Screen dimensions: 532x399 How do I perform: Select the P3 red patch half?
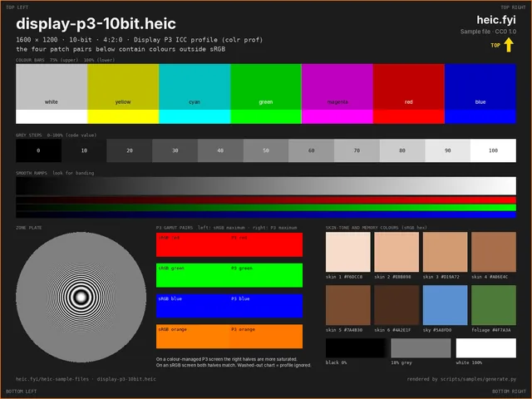coord(266,244)
